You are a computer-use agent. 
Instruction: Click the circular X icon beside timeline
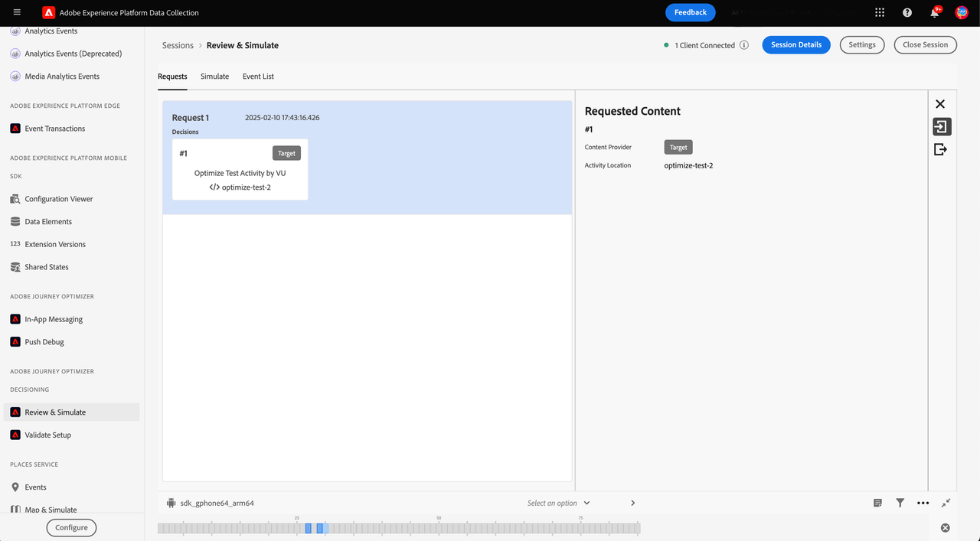click(945, 528)
